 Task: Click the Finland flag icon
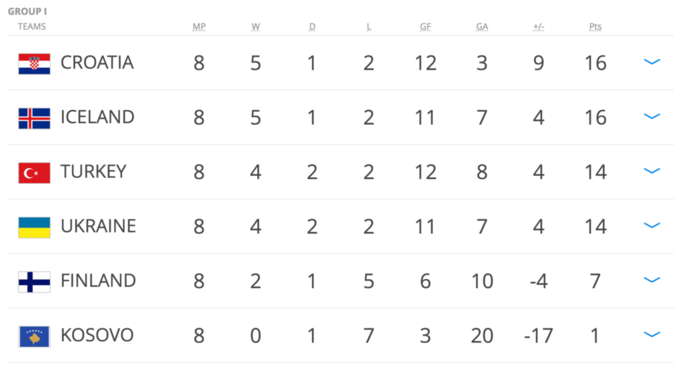[34, 282]
